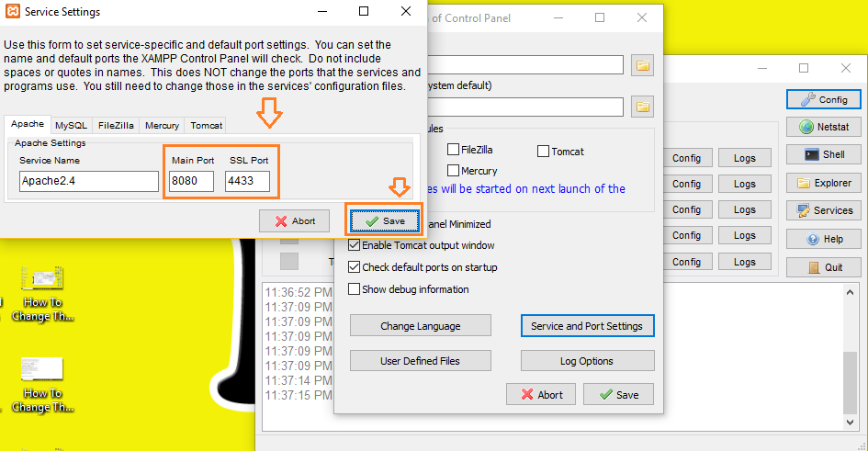868x451 pixels.
Task: Click the fourth row Logs button in Control Panel
Action: [x=745, y=235]
